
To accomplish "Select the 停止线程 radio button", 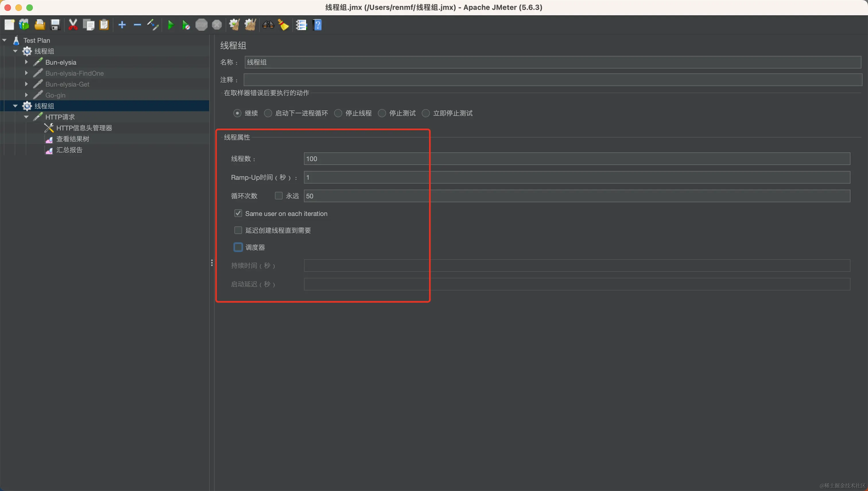I will (x=338, y=113).
